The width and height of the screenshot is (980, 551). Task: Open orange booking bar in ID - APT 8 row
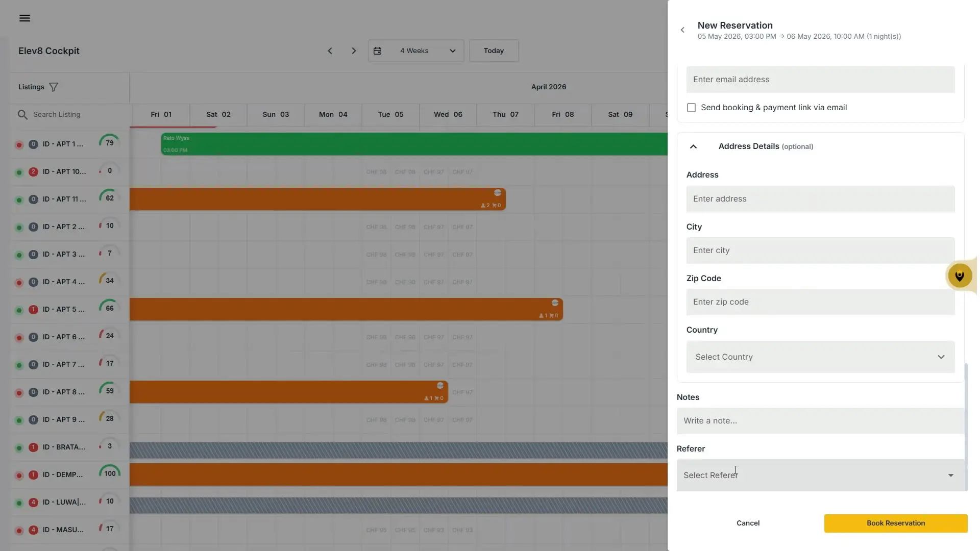[289, 392]
